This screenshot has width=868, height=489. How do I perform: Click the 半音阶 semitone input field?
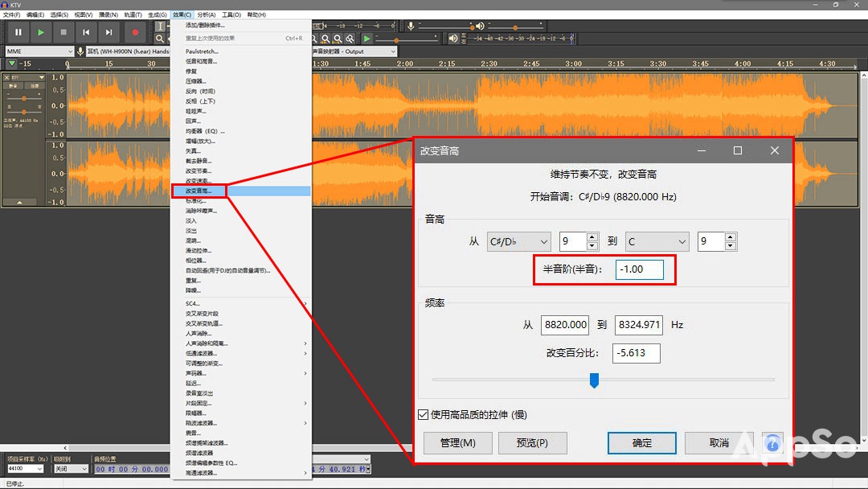(x=641, y=270)
